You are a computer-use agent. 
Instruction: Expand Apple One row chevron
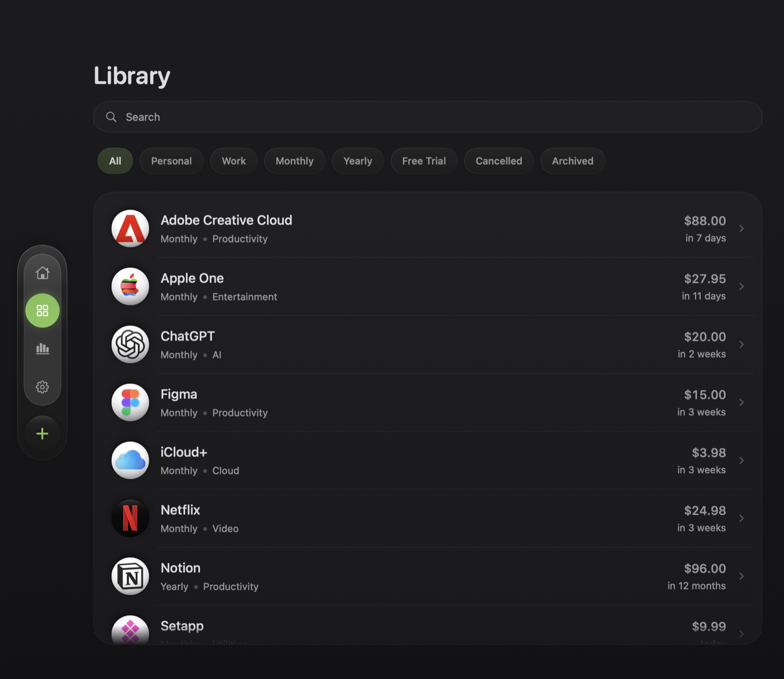tap(741, 287)
